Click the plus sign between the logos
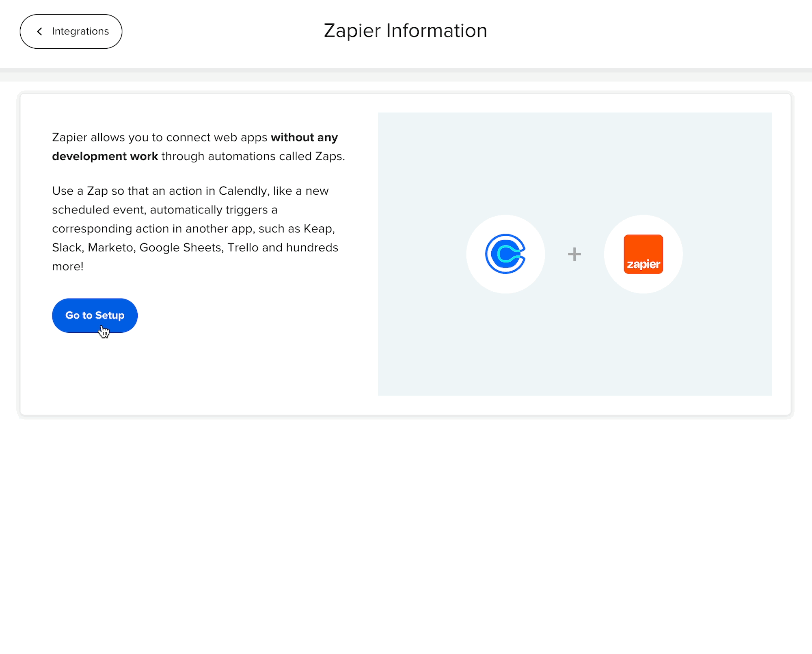 pos(574,254)
